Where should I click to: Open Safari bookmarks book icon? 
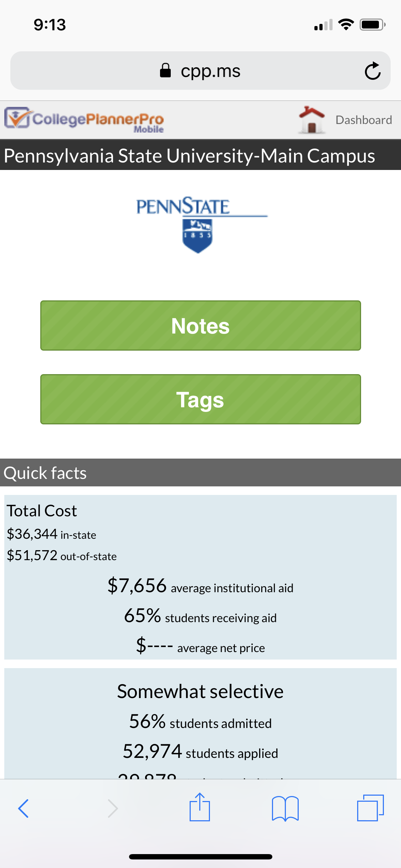click(x=285, y=808)
